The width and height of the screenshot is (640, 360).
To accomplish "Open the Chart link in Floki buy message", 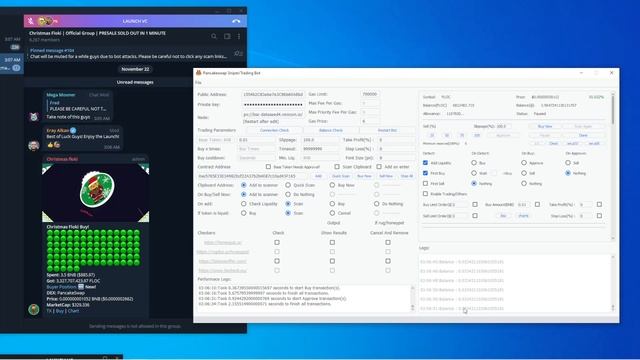I will click(73, 311).
